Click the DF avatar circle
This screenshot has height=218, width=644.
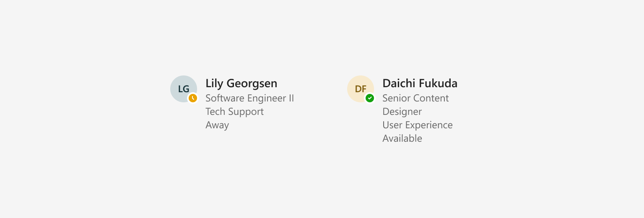point(361,89)
